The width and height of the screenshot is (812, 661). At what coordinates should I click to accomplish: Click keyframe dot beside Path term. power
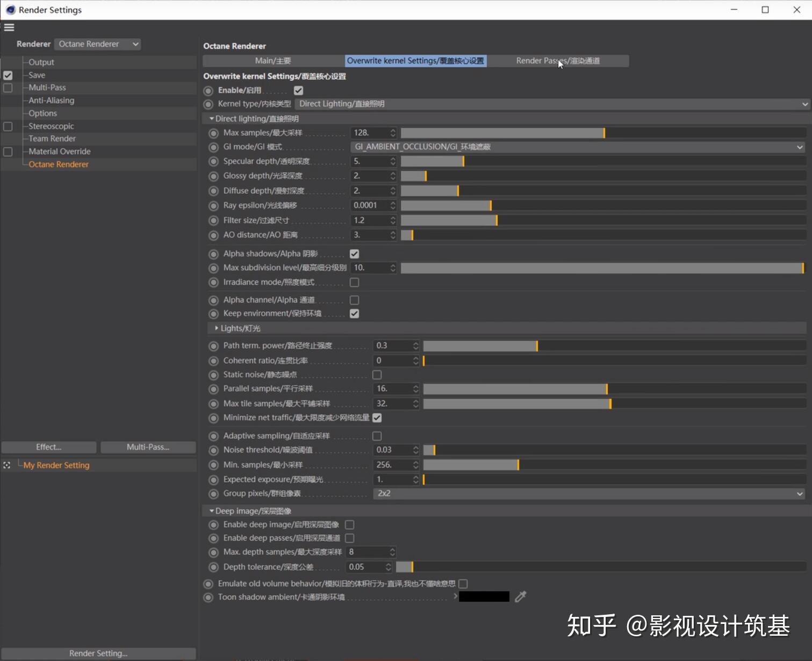pyautogui.click(x=213, y=346)
